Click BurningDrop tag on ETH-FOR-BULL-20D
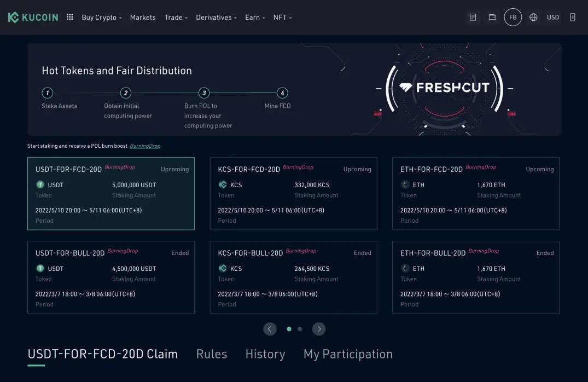 tap(484, 251)
